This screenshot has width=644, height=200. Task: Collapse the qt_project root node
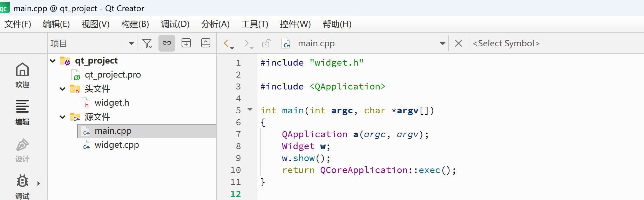tap(53, 61)
